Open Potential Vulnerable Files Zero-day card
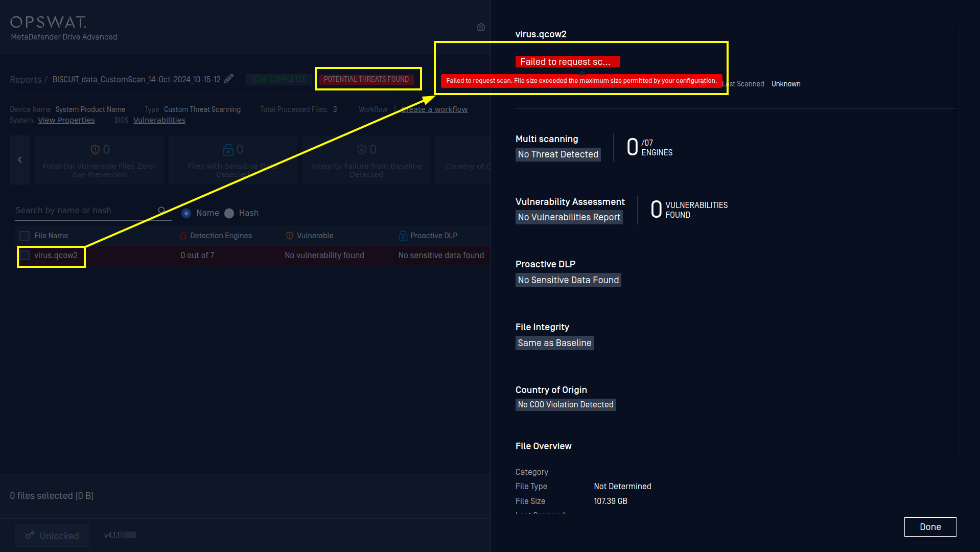The height and width of the screenshot is (552, 980). 100,160
